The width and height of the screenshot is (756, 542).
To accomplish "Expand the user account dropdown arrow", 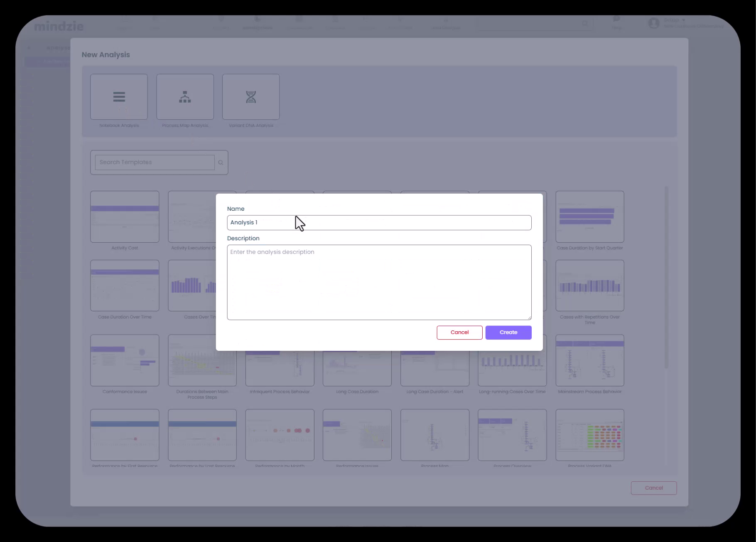I will pos(683,20).
